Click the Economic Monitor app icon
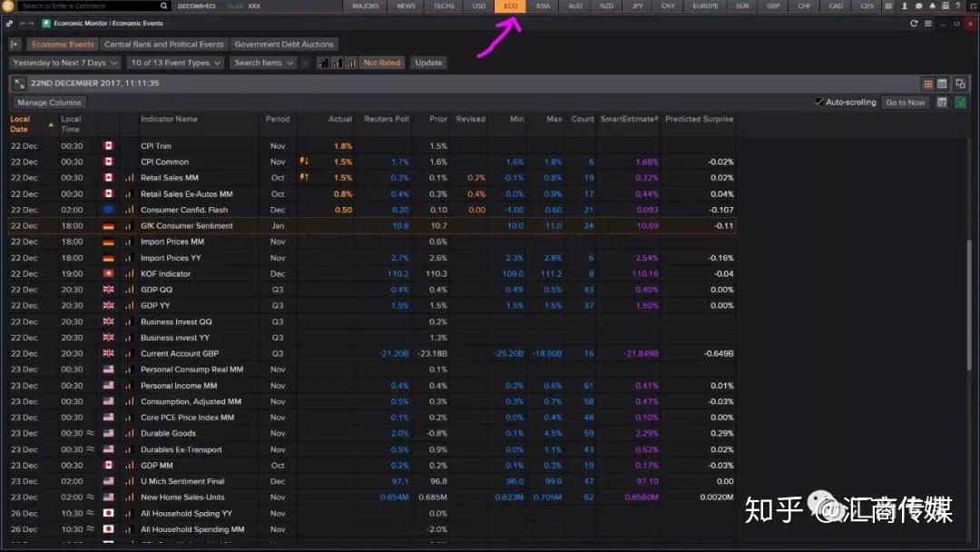 click(x=46, y=23)
